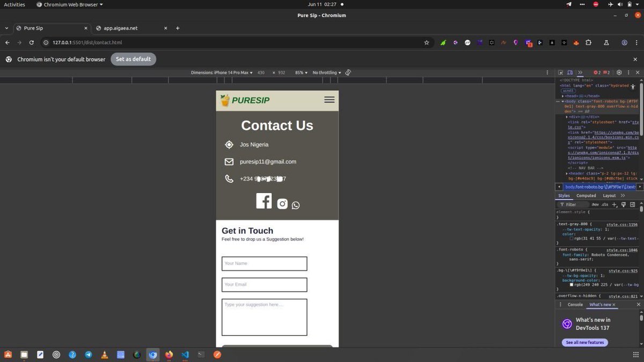Open the Activities overview
This screenshot has width=644, height=362.
[14, 4]
